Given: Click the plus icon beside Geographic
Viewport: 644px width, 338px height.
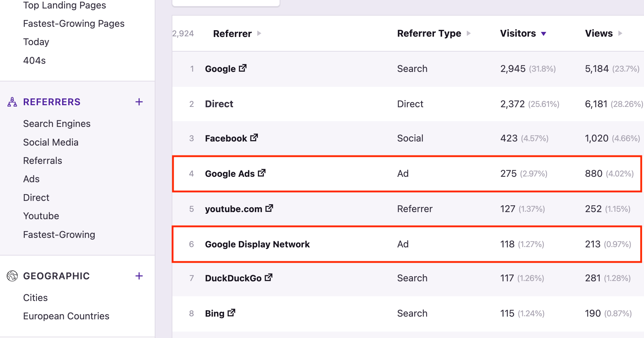Looking at the screenshot, I should point(139,276).
